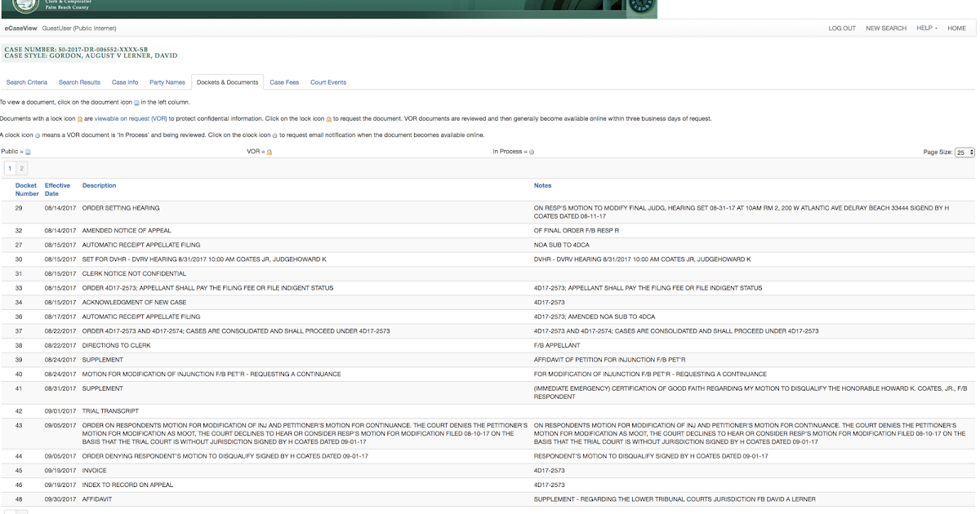Select the Dockets & Documents tab
This screenshot has width=980, height=514.
point(228,82)
